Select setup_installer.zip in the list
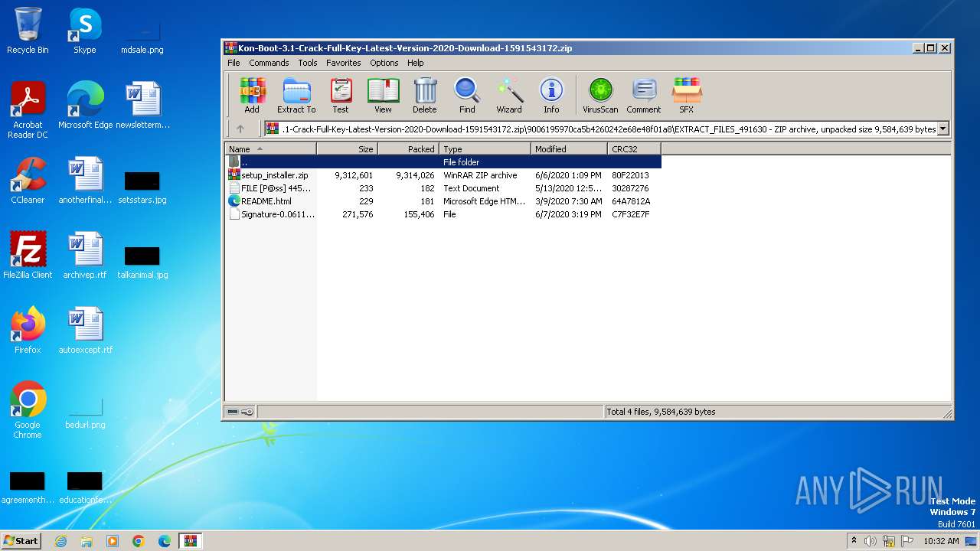 coord(443,175)
